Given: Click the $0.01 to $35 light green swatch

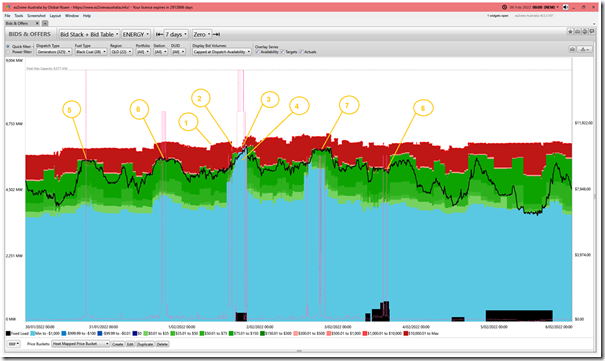Looking at the screenshot, I should 146,333.
